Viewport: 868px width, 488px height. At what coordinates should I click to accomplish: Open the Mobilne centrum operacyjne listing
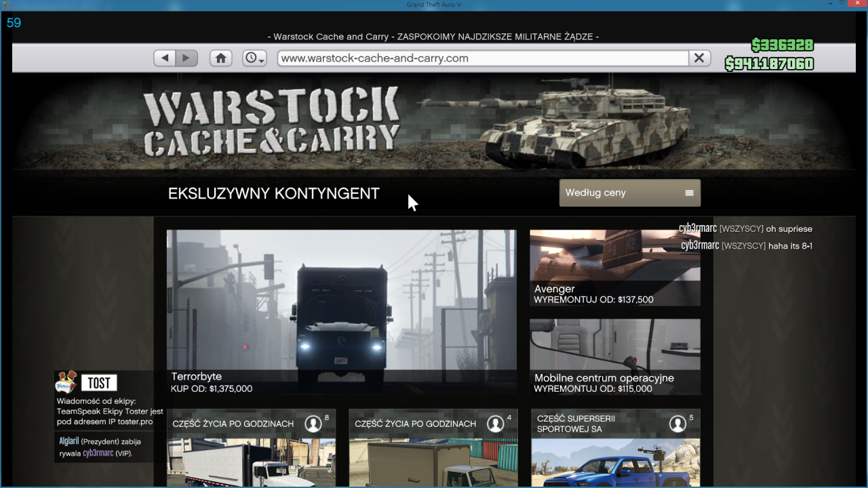[x=615, y=357]
